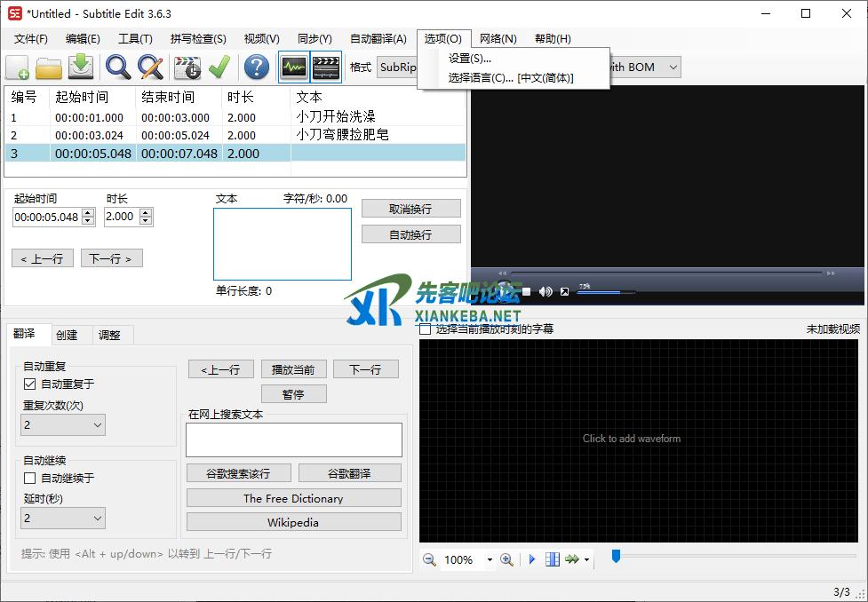Click the Save download-arrow toolbar icon
Image resolution: width=868 pixels, height=602 pixels.
[x=81, y=67]
